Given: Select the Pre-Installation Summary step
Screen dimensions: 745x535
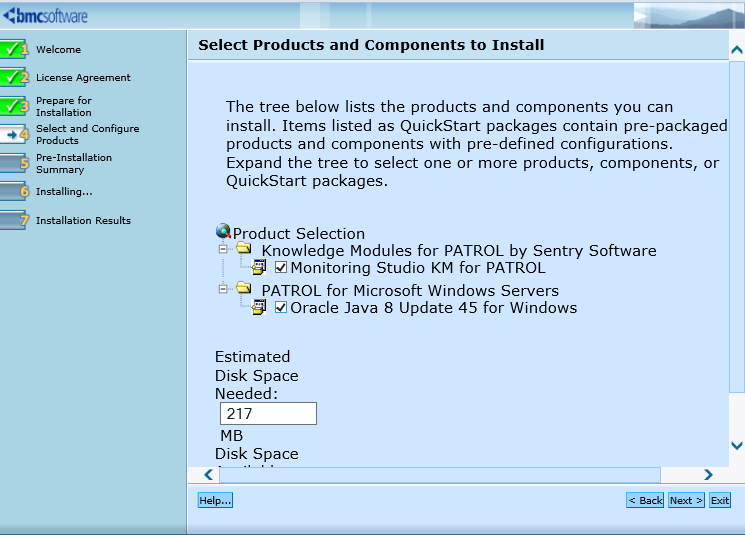Looking at the screenshot, I should coord(74,163).
